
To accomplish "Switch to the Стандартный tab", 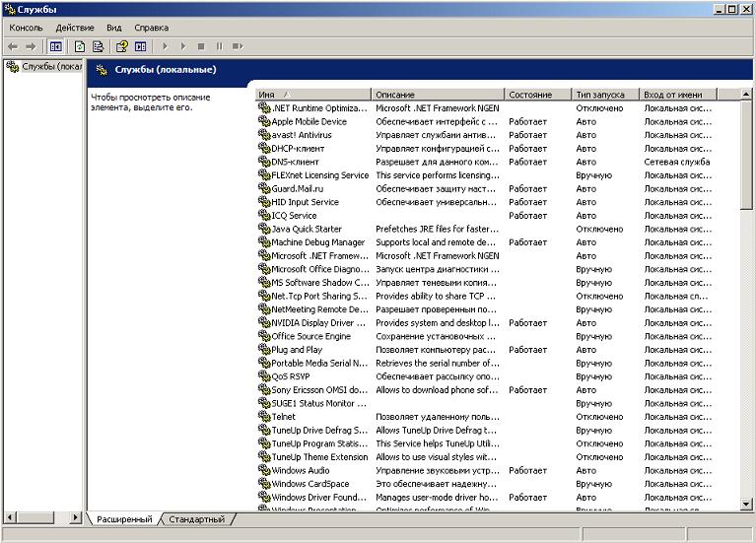I will [196, 519].
